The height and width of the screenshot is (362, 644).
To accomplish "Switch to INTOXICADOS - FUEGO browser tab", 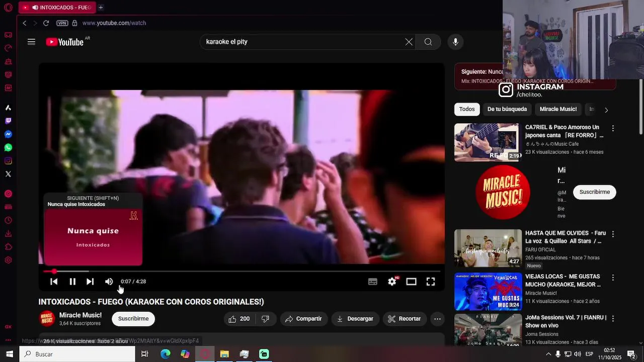I will point(56,8).
